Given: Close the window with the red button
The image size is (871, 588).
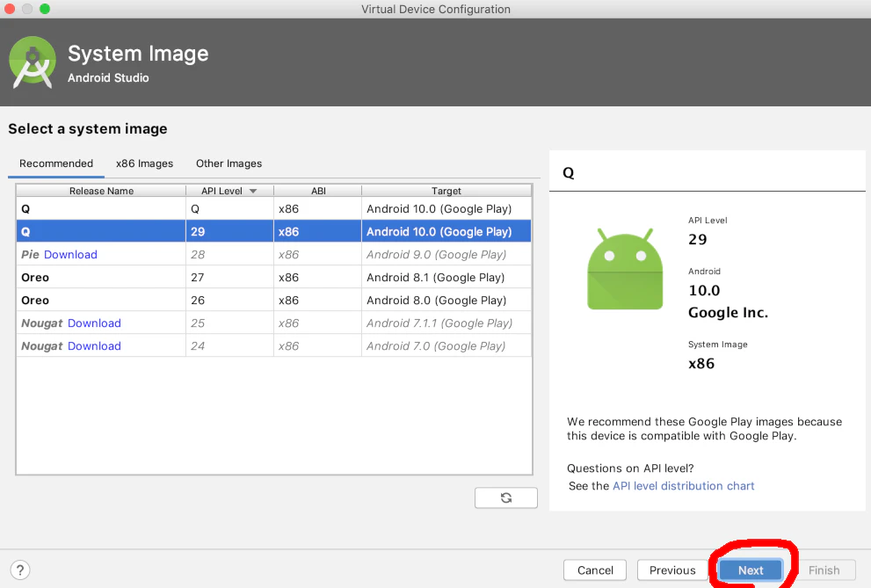Looking at the screenshot, I should [x=10, y=9].
